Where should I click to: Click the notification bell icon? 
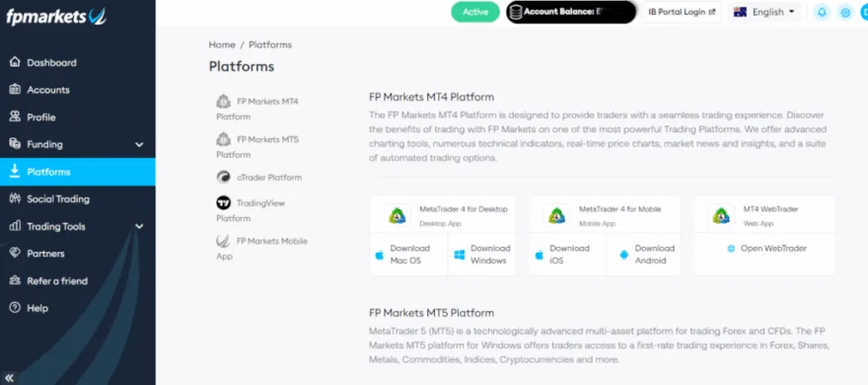point(822,12)
